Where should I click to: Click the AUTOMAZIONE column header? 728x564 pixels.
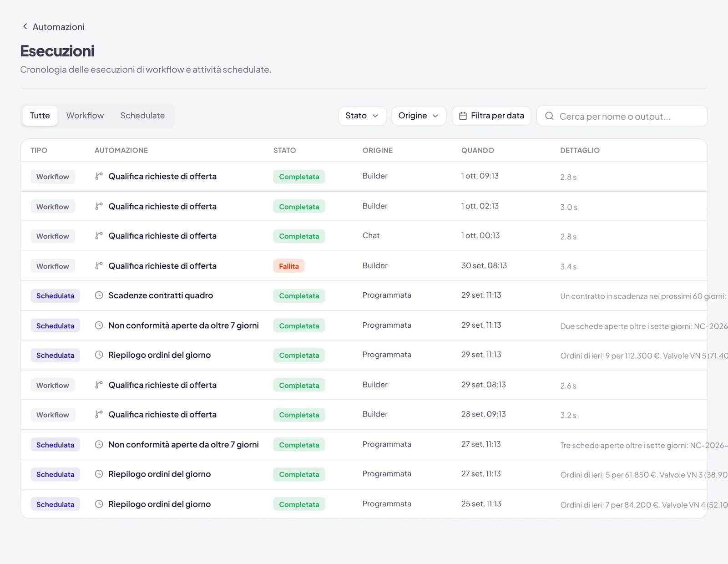tap(121, 150)
